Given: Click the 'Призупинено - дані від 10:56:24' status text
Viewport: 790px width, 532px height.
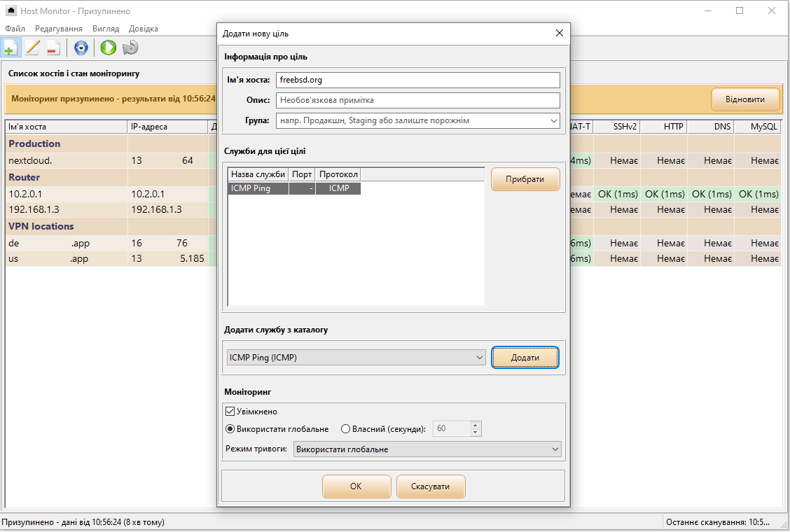Looking at the screenshot, I should 83,522.
